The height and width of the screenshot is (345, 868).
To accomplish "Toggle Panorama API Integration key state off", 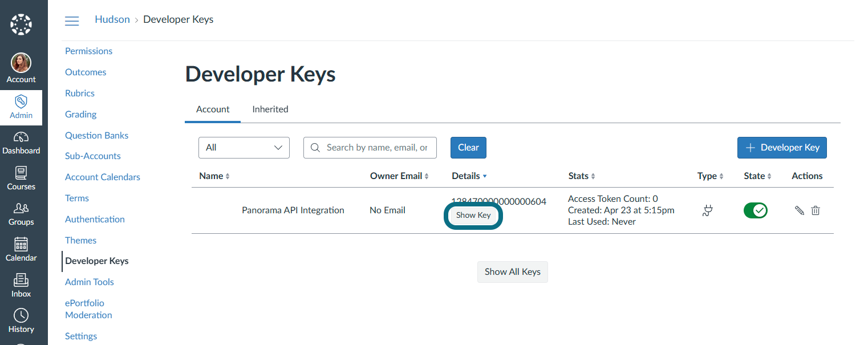I will (x=756, y=210).
